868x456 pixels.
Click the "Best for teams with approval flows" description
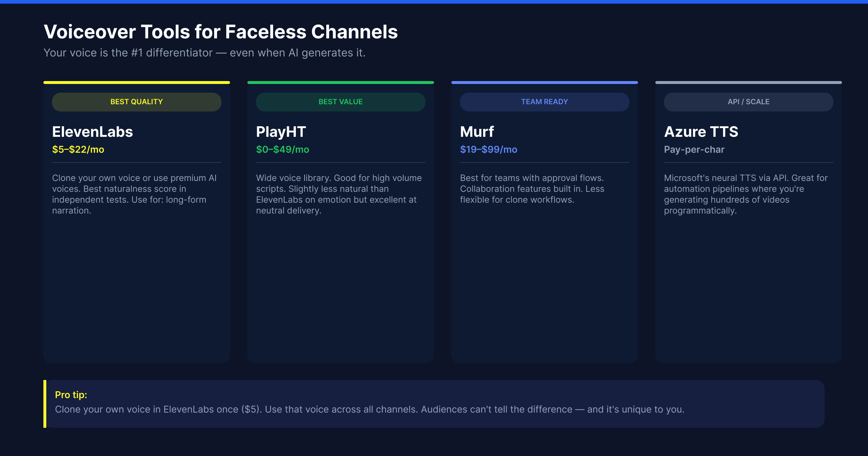[532, 189]
